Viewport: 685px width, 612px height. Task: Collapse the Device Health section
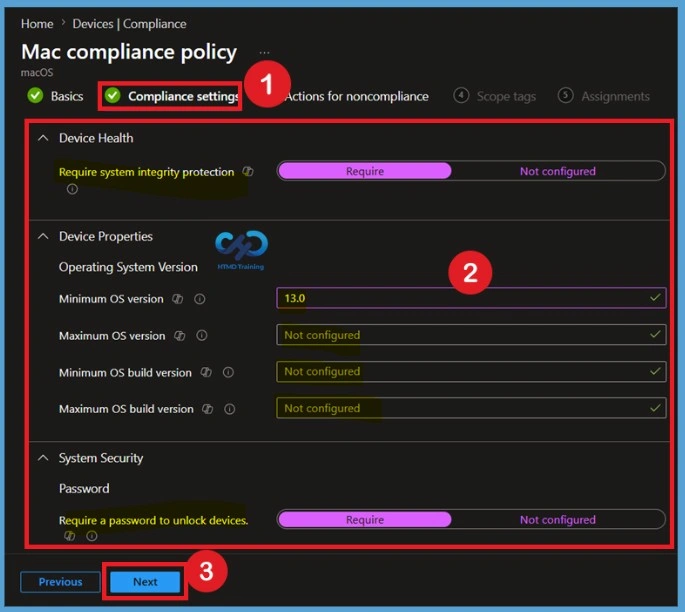pyautogui.click(x=43, y=138)
